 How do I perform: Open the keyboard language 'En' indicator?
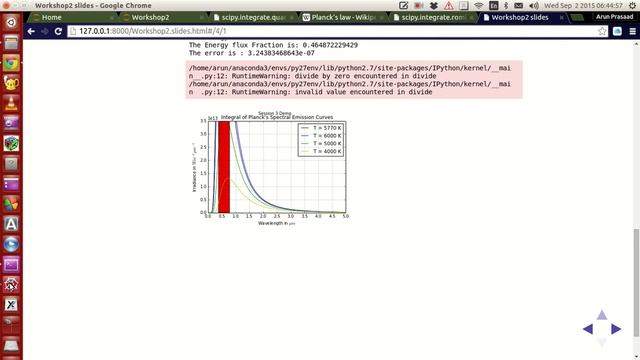[493, 6]
